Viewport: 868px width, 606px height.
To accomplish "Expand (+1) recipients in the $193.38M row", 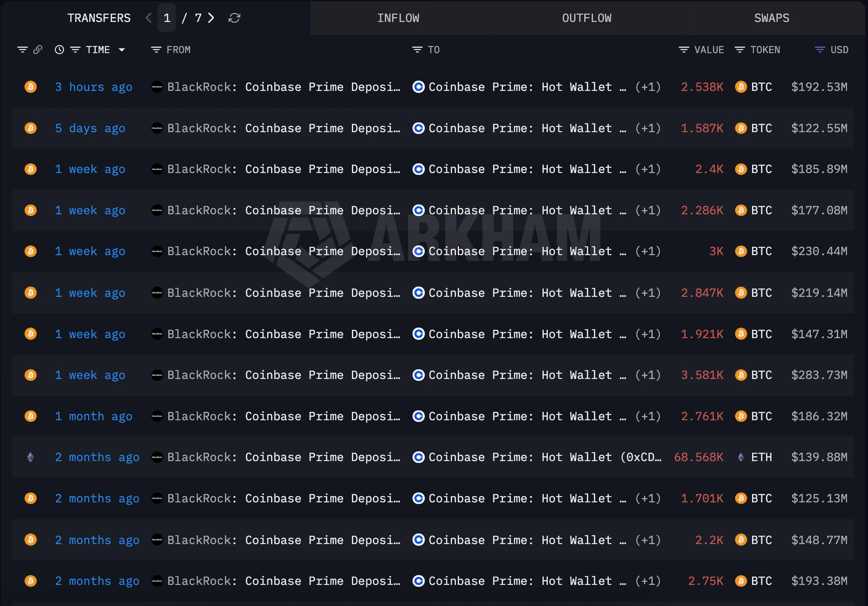I will pos(648,581).
